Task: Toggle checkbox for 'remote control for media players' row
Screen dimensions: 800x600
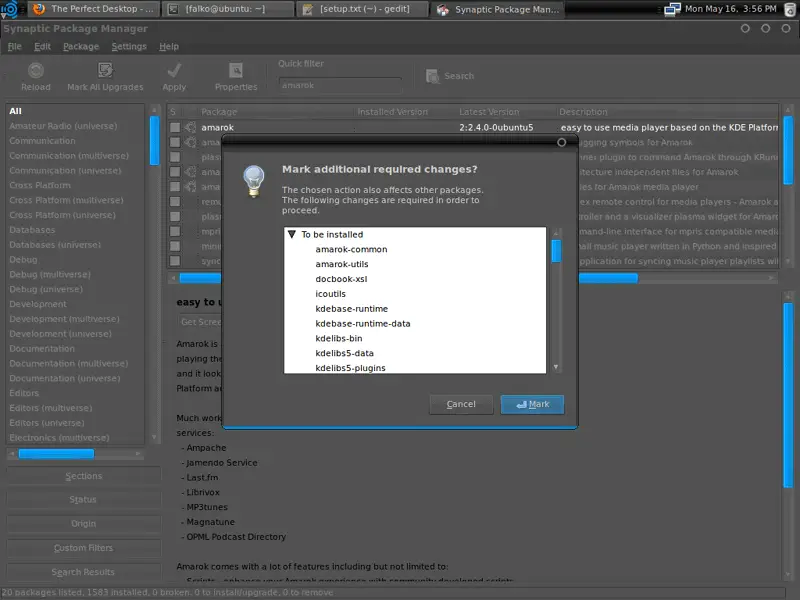Action: pos(174,202)
